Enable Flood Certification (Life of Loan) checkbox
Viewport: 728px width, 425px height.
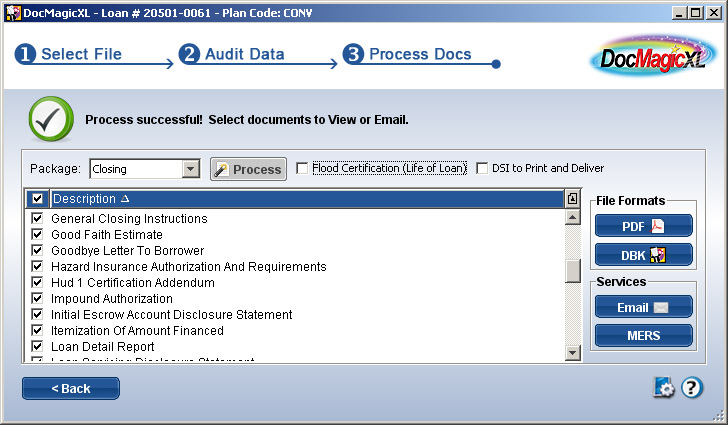click(302, 168)
